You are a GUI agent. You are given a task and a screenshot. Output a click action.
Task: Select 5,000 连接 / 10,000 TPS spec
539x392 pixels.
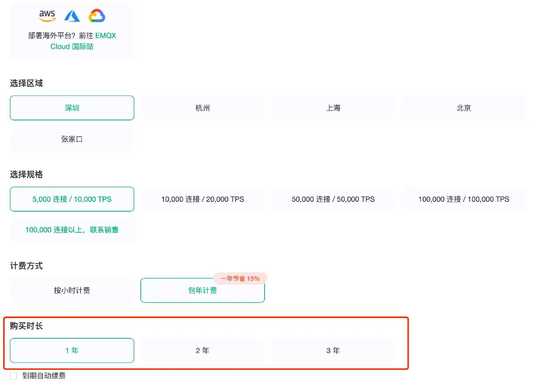pos(72,199)
